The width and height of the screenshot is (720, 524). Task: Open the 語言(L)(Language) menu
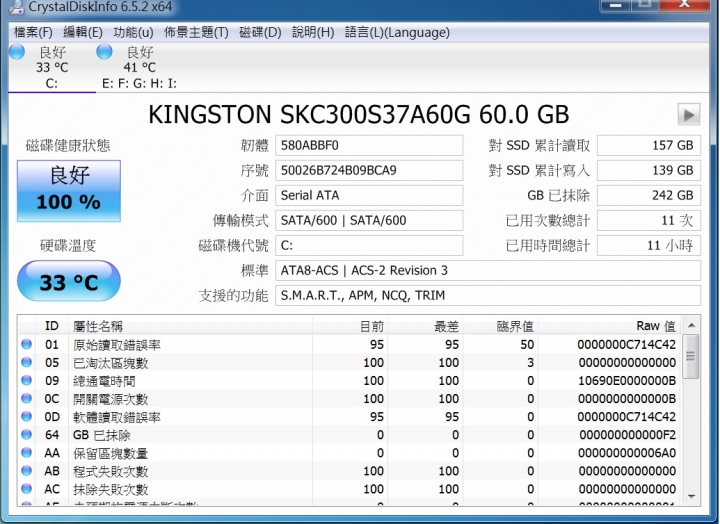click(397, 33)
